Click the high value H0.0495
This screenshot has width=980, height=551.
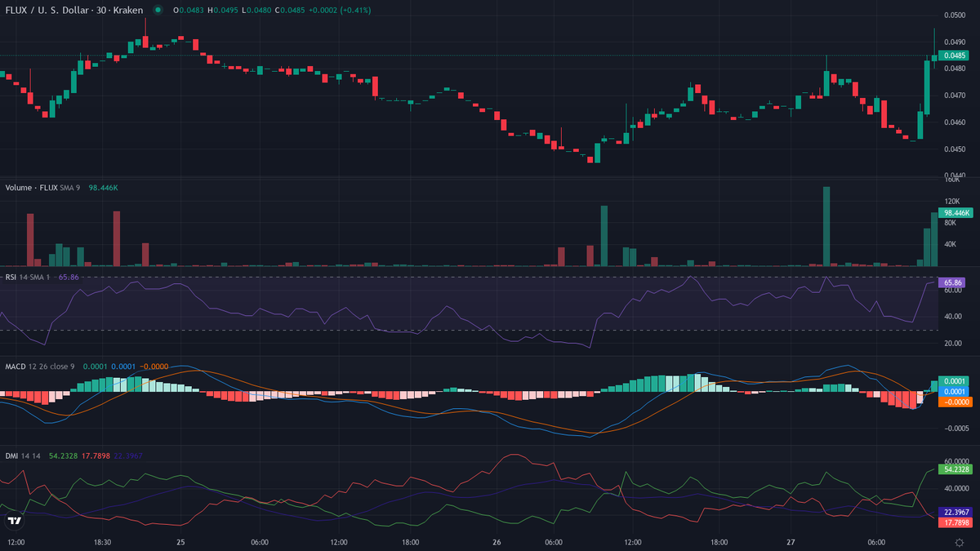click(223, 10)
